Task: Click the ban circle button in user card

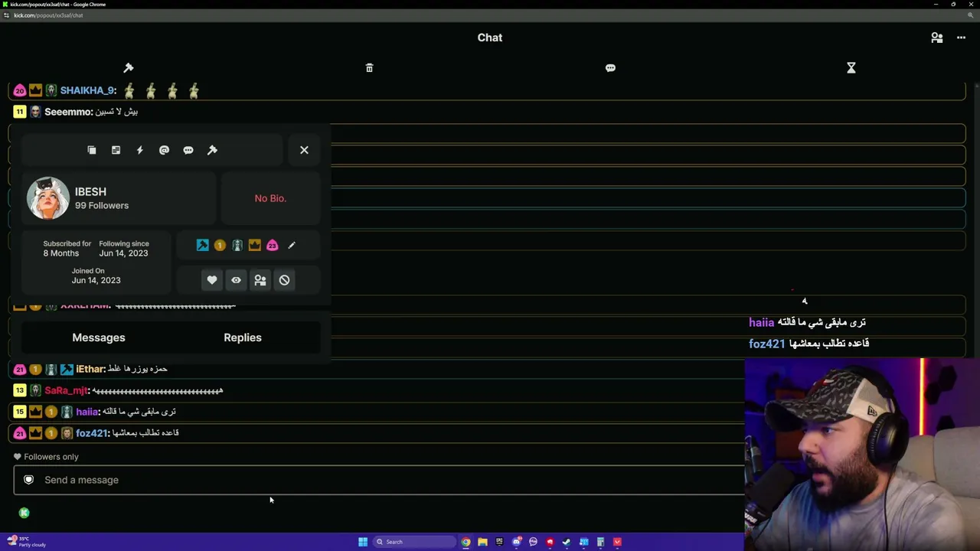Action: click(x=284, y=280)
